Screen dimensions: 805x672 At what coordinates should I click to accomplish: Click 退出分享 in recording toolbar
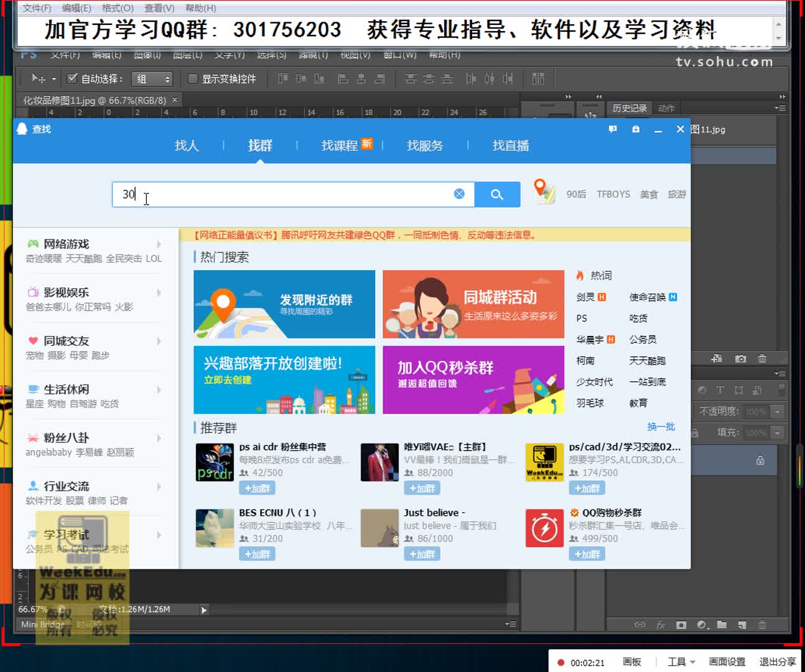(778, 662)
